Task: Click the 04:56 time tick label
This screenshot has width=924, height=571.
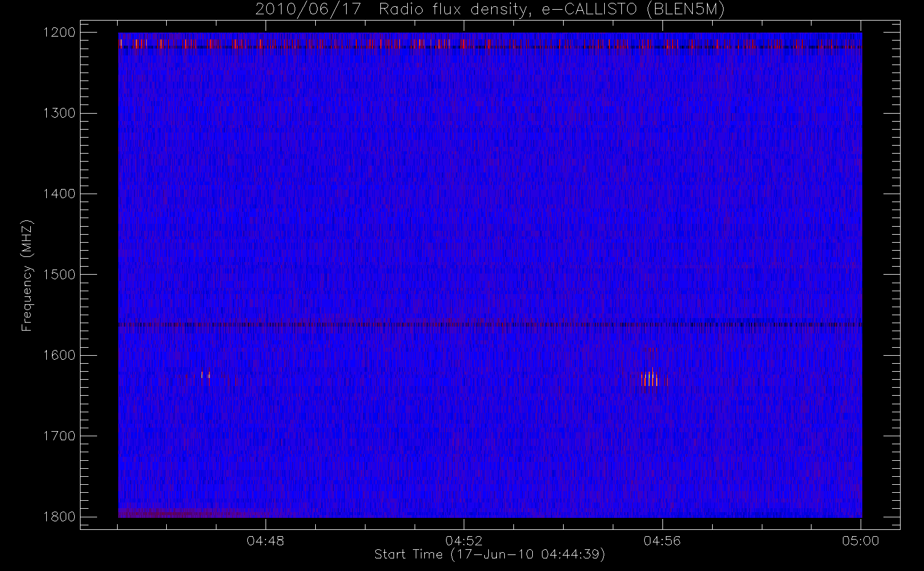Action: (662, 541)
